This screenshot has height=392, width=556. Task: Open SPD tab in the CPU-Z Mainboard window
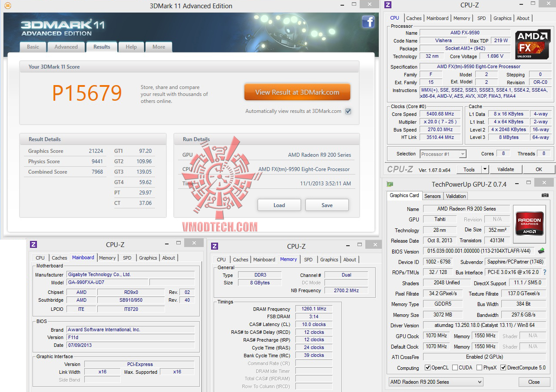(x=127, y=258)
